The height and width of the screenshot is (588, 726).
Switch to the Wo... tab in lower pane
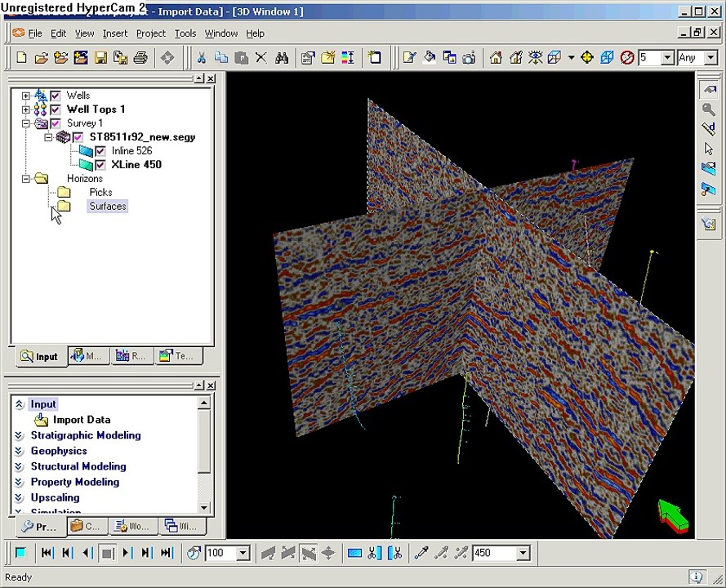click(132, 527)
